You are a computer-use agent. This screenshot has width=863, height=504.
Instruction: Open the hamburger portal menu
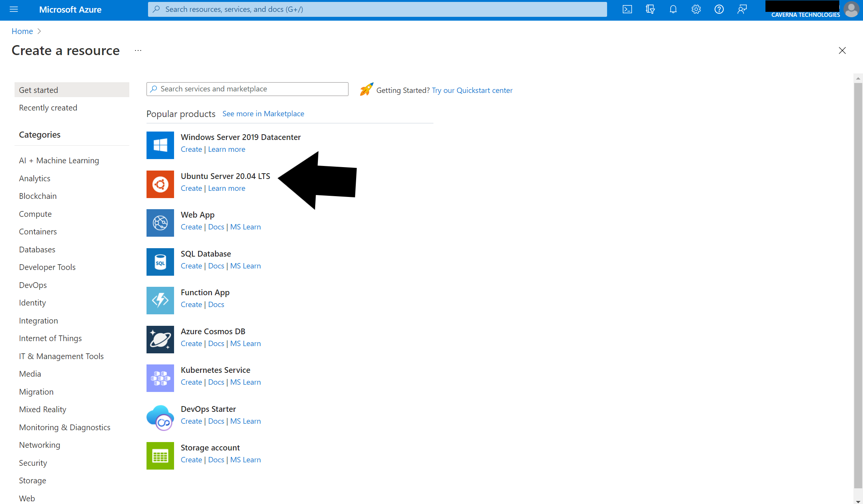pos(14,9)
